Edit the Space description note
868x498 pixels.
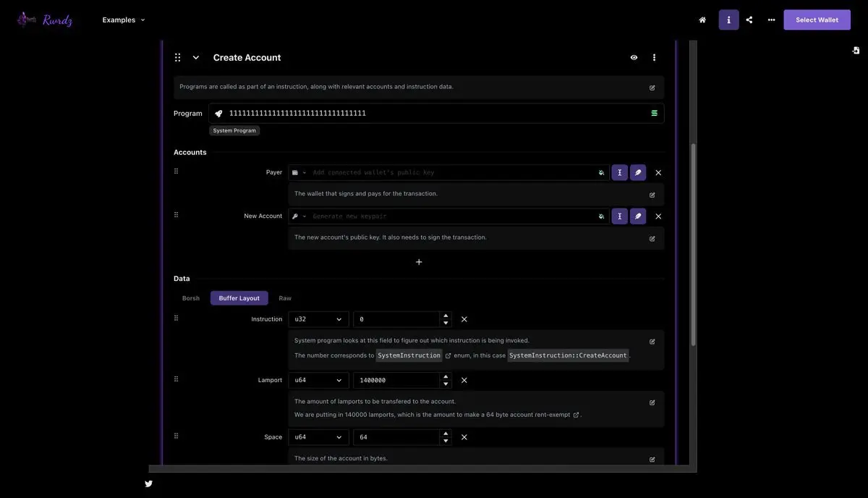tap(652, 460)
